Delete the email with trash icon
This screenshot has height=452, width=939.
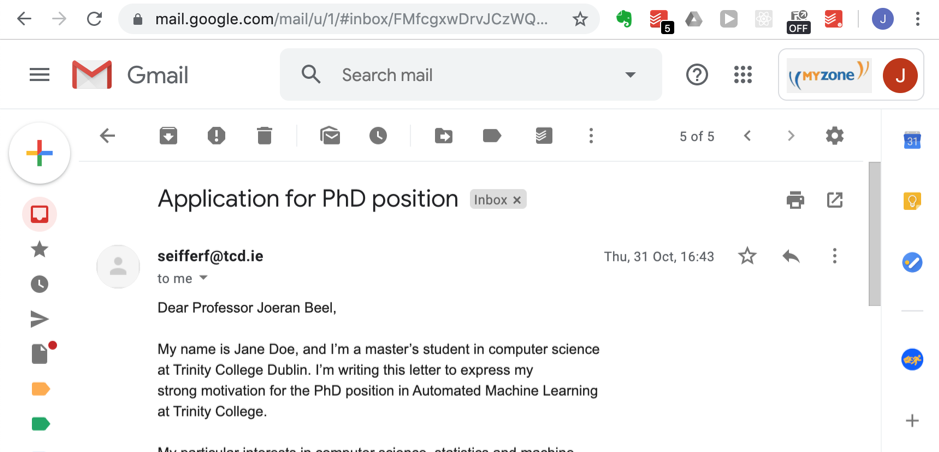(x=264, y=136)
